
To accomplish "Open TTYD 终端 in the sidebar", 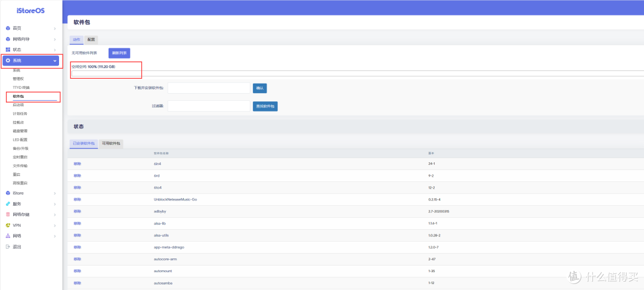I will (21, 88).
